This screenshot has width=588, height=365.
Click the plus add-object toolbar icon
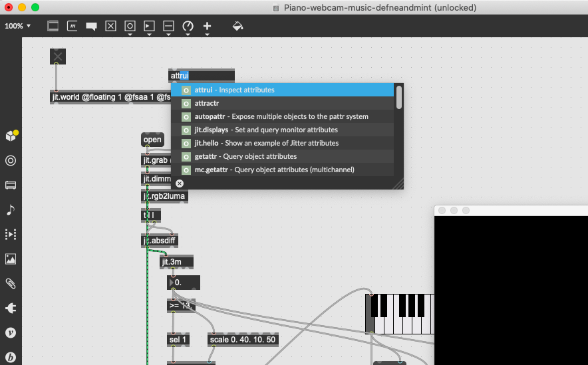pos(207,27)
